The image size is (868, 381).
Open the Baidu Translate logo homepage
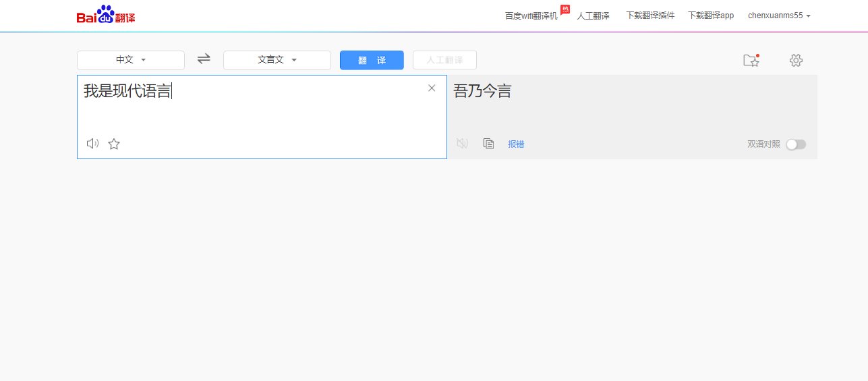(x=106, y=15)
